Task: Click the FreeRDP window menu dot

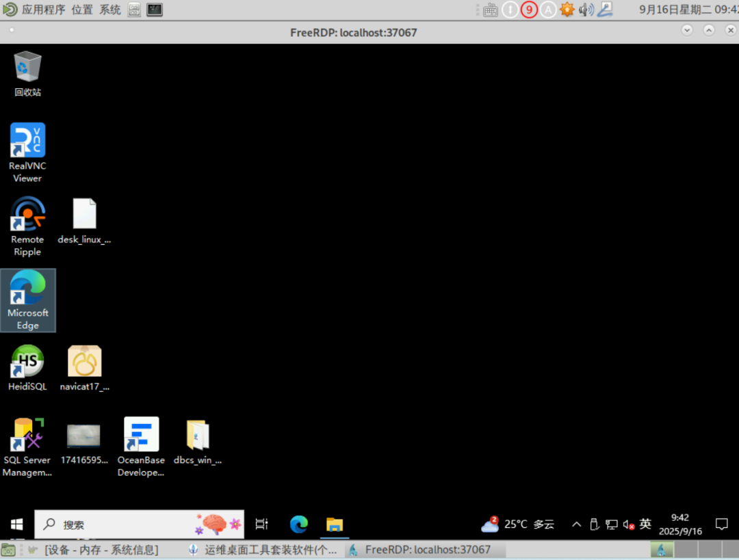Action: pos(12,30)
